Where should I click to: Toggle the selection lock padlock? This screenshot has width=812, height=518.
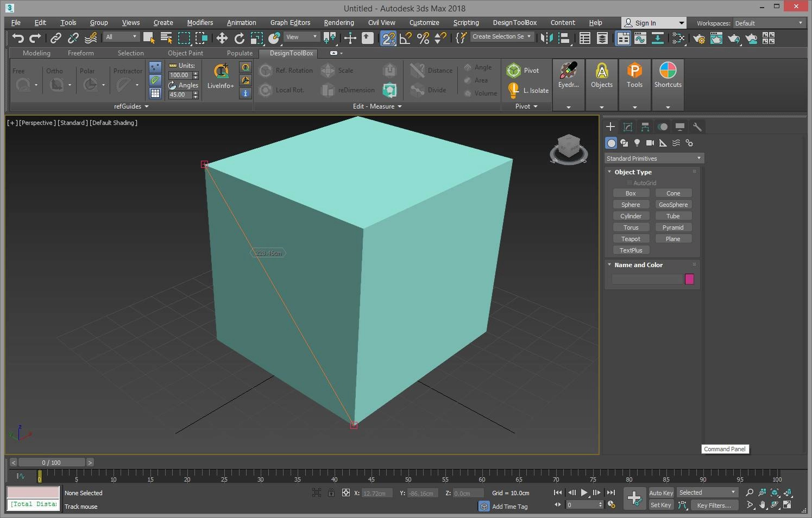click(x=331, y=493)
